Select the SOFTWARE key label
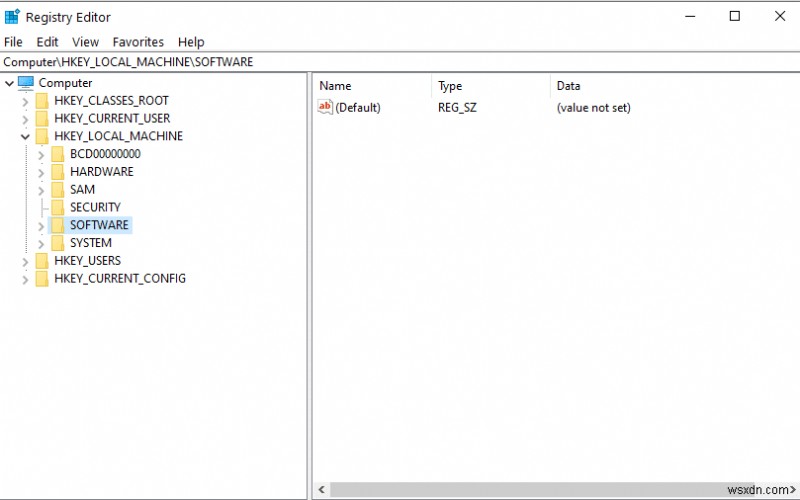The height and width of the screenshot is (500, 800). tap(99, 225)
